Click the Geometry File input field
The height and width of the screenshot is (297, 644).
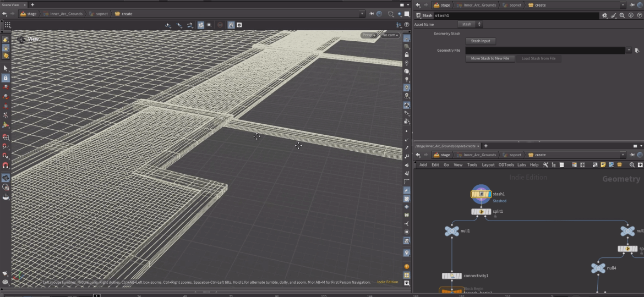click(x=545, y=50)
